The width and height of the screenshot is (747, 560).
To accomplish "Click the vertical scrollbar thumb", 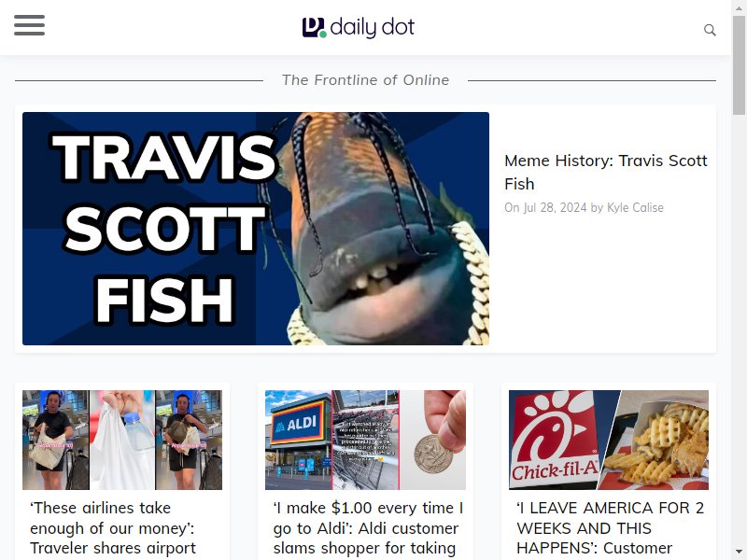I will tap(739, 65).
